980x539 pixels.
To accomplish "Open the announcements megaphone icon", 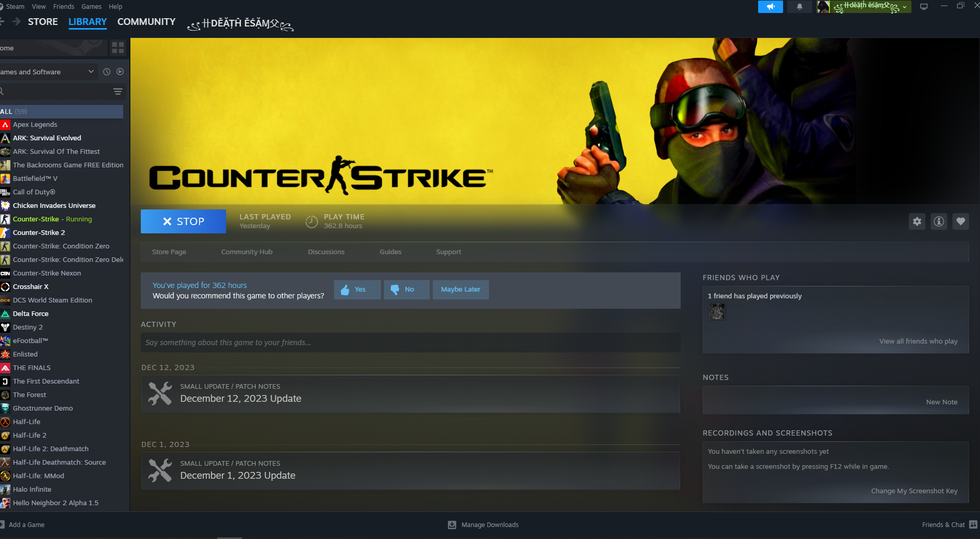I will pos(770,7).
